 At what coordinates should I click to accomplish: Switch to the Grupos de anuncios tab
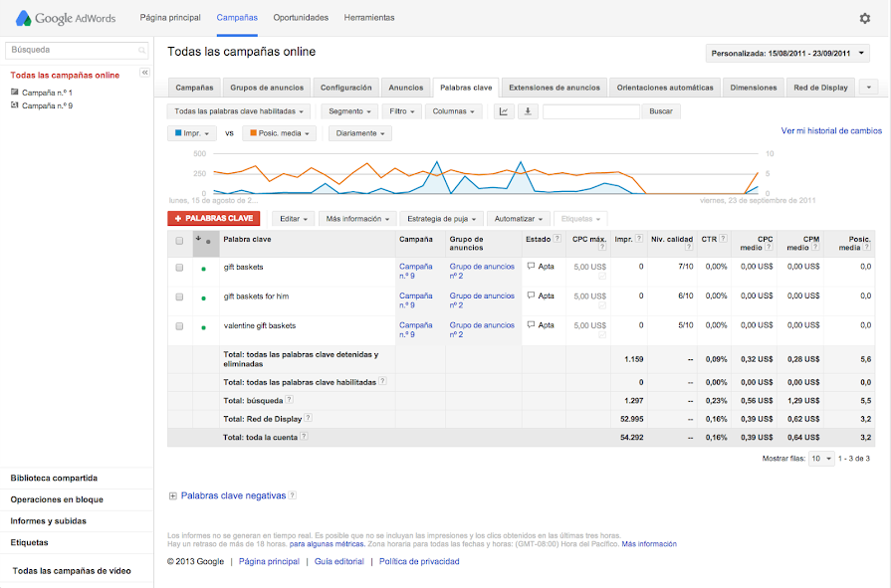[x=266, y=88]
